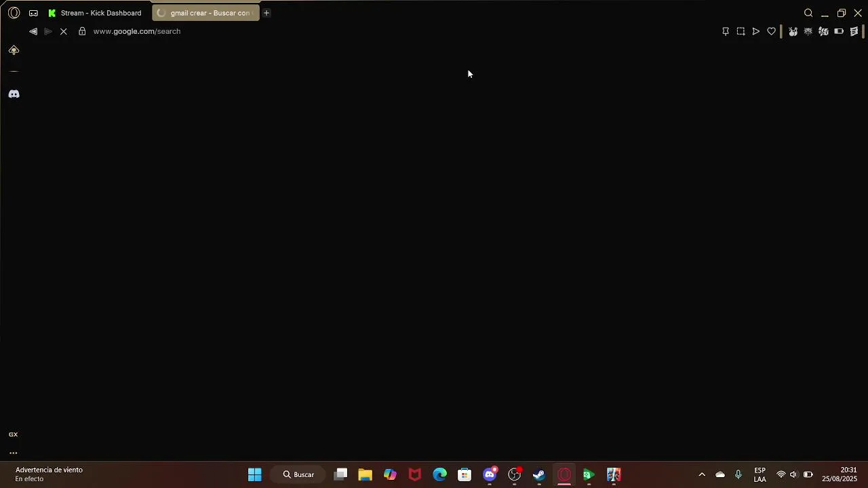Check the battery tray icon
The width and height of the screenshot is (868, 488).
point(808,474)
